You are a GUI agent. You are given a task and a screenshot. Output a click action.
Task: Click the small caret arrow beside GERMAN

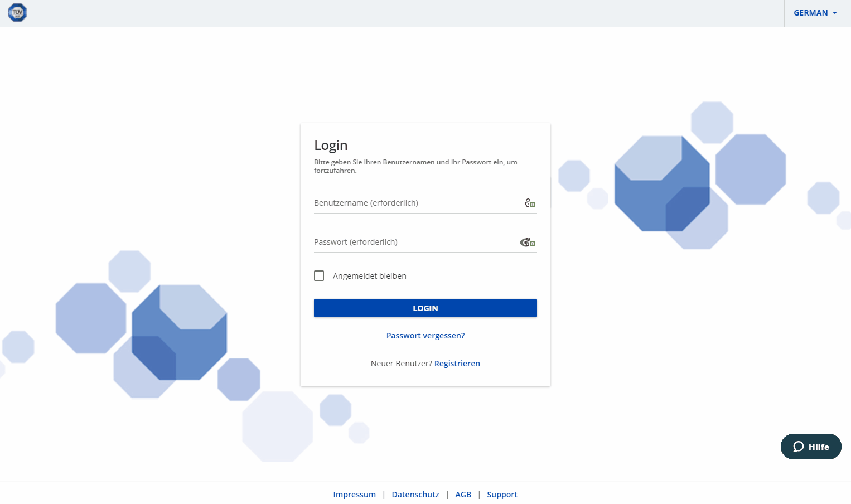tap(835, 13)
